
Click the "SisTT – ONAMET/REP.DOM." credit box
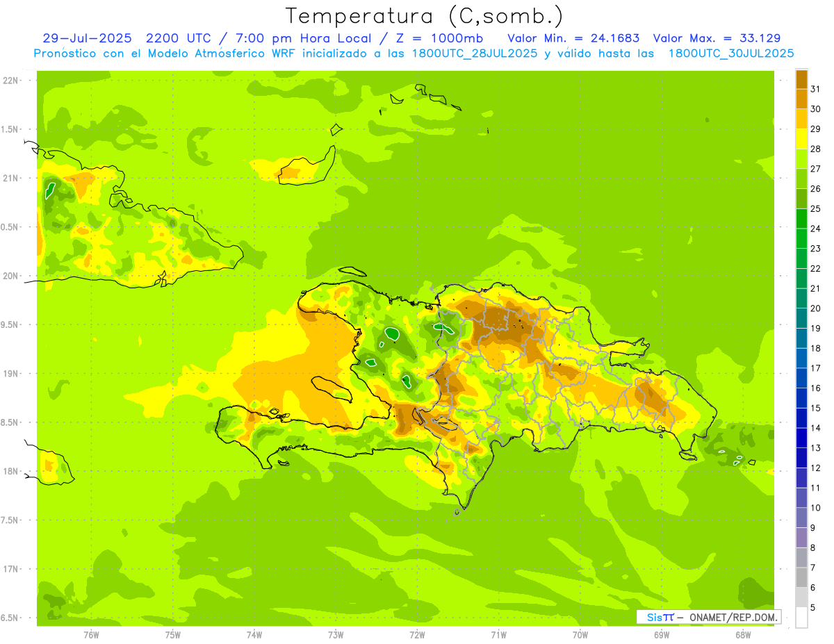pos(709,617)
